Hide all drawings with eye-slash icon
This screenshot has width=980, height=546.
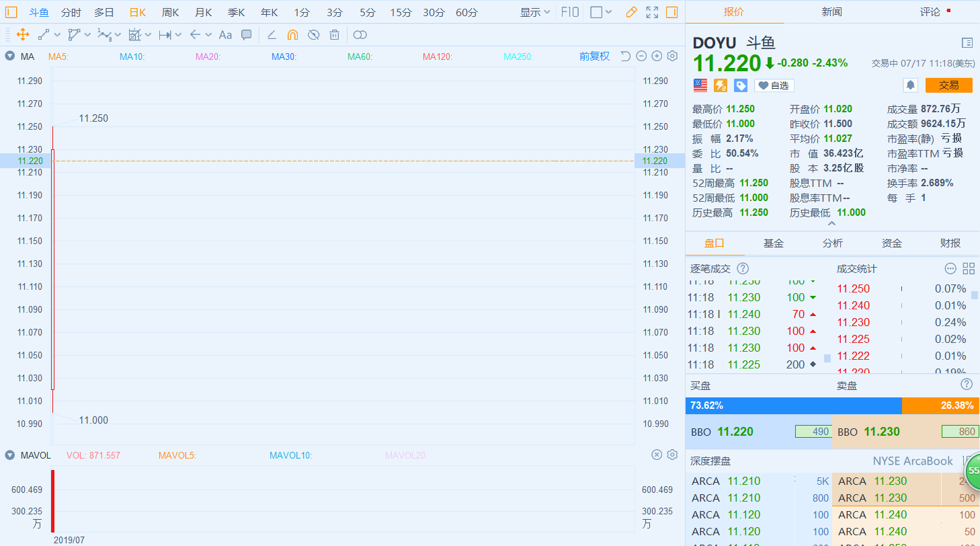[x=313, y=35]
